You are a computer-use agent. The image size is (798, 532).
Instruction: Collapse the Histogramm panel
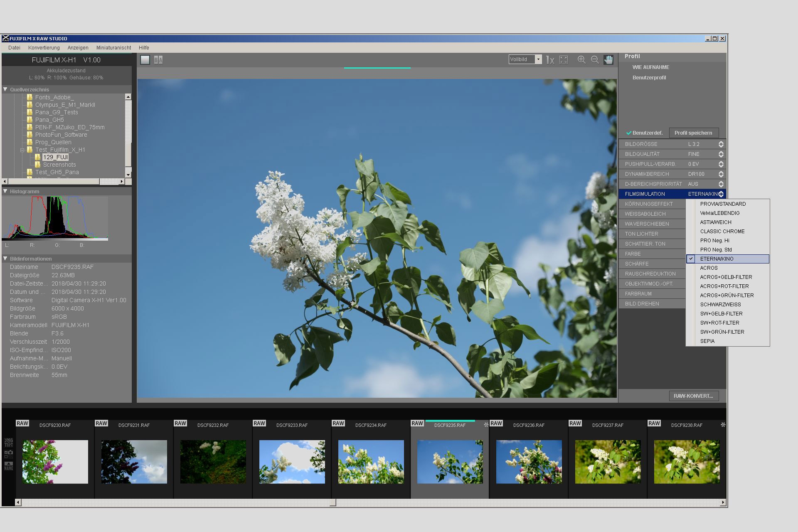click(5, 191)
